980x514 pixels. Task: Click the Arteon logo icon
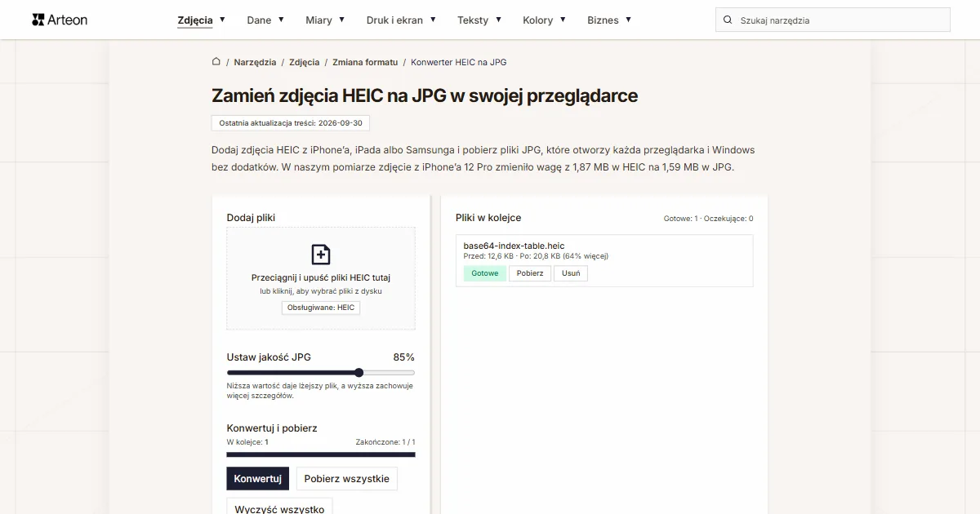click(38, 20)
